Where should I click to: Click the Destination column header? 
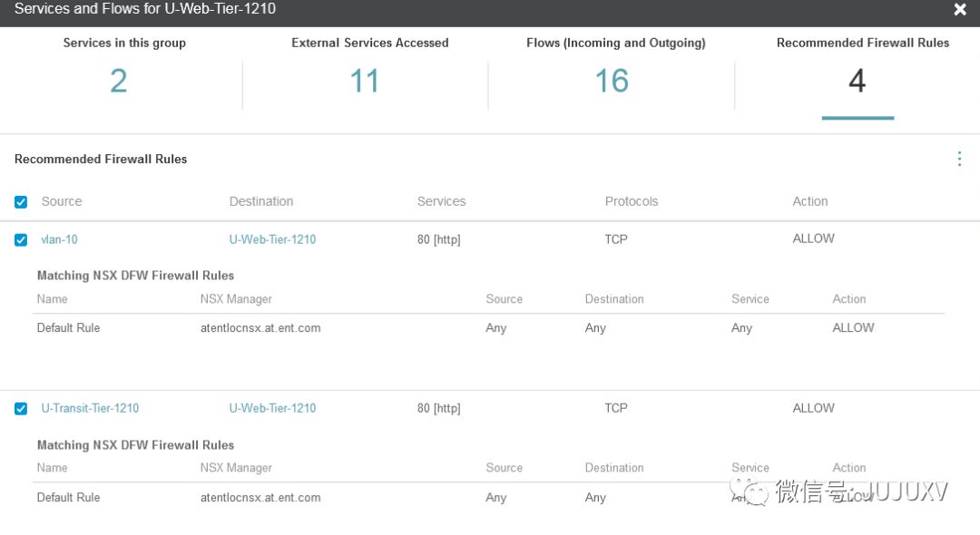pyautogui.click(x=261, y=201)
